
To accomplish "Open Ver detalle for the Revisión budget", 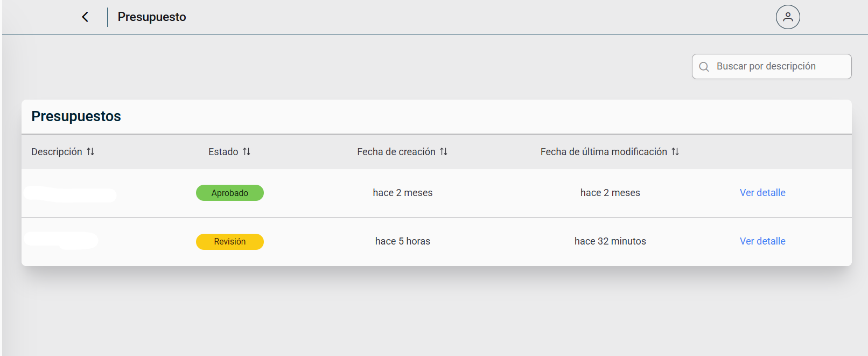I will [x=762, y=241].
